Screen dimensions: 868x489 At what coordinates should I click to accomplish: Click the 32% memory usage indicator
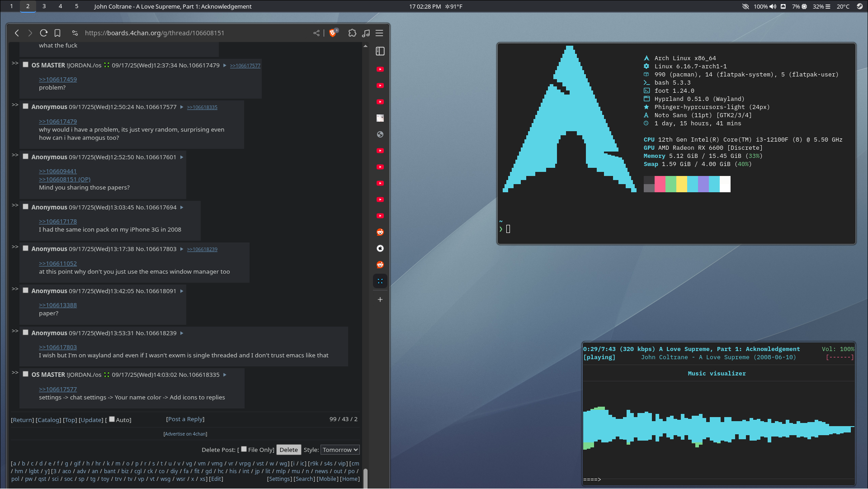[x=821, y=6]
